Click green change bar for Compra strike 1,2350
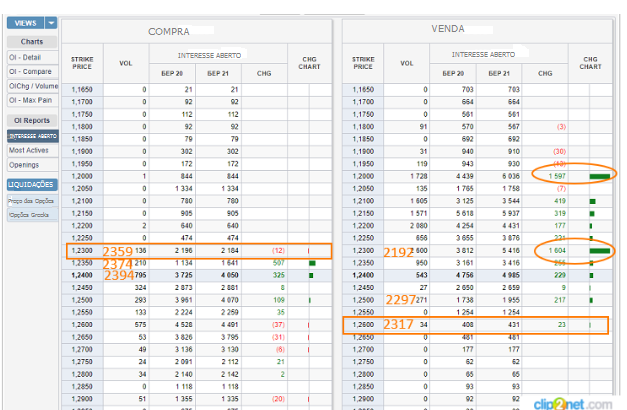627x410 pixels. click(x=312, y=263)
